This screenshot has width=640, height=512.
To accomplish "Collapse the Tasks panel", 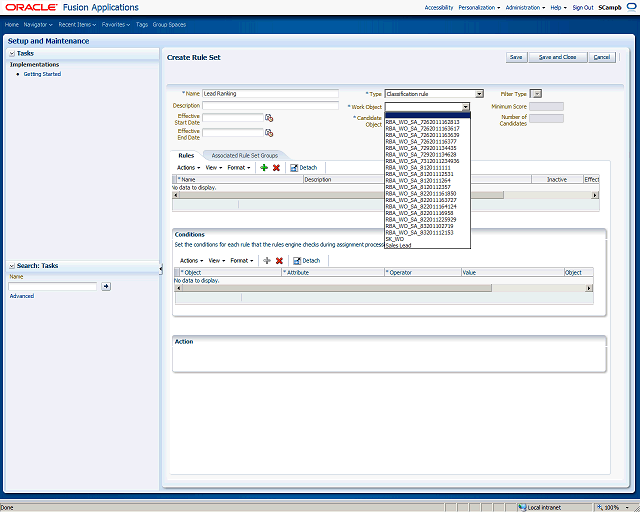I will click(12, 53).
